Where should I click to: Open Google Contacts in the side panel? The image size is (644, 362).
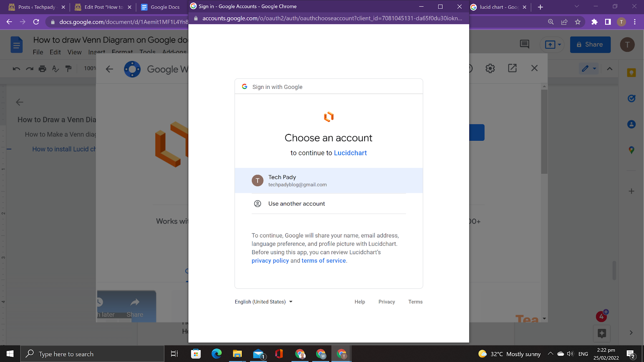point(632,124)
